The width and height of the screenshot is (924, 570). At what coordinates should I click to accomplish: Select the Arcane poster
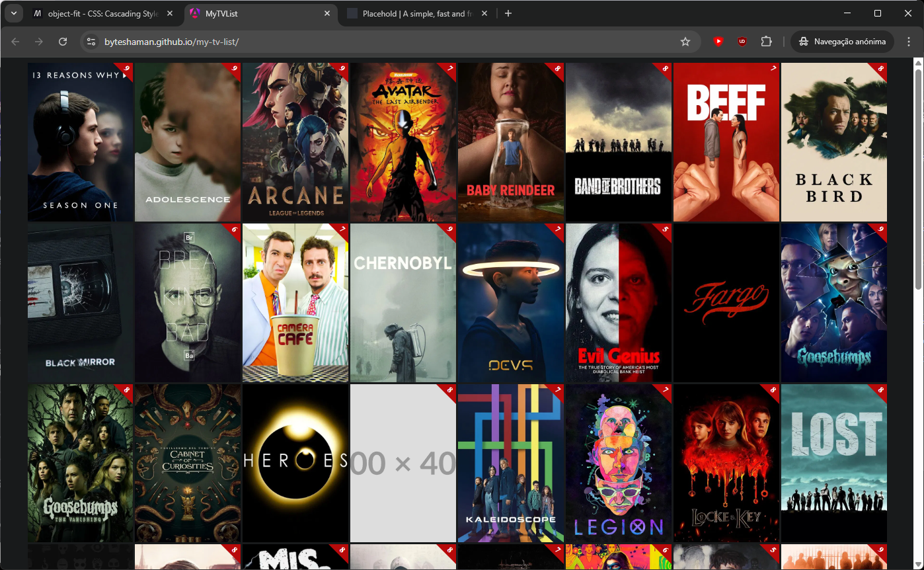click(295, 142)
